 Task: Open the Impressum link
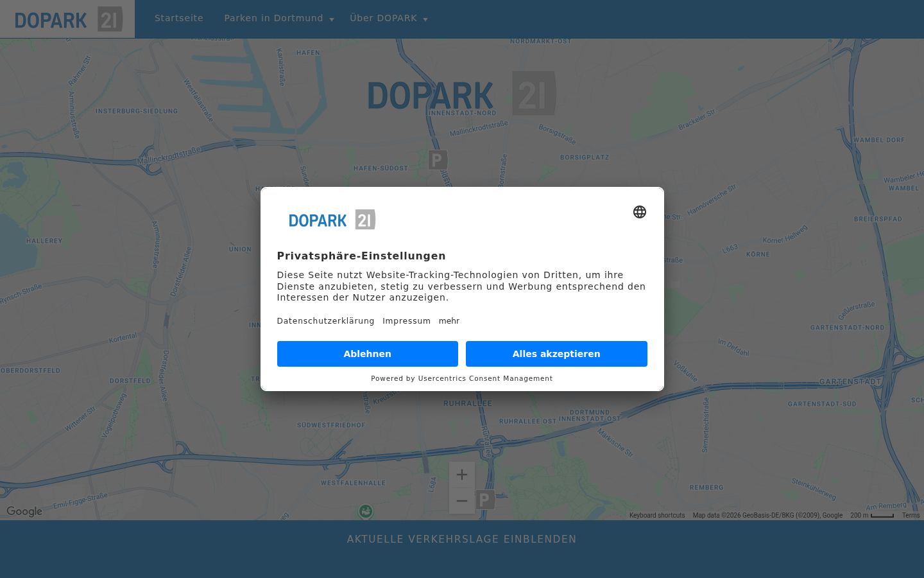[x=406, y=321]
